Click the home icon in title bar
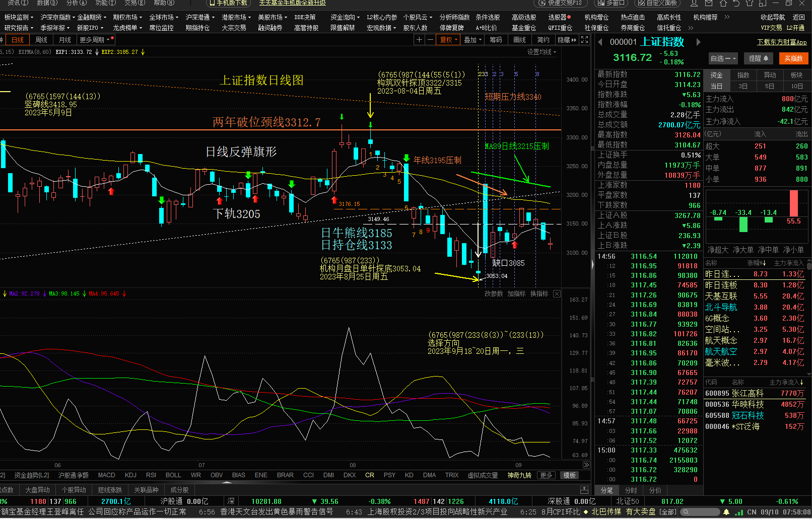 723,3
